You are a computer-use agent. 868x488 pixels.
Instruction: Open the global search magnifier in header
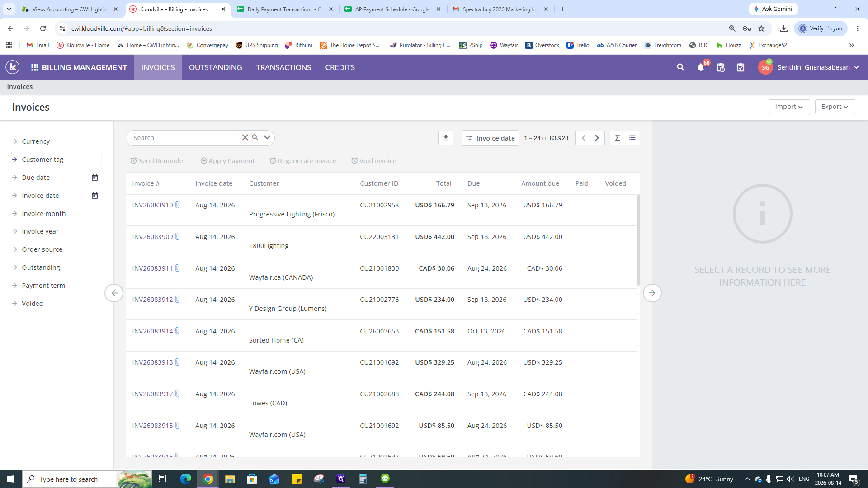tap(680, 67)
